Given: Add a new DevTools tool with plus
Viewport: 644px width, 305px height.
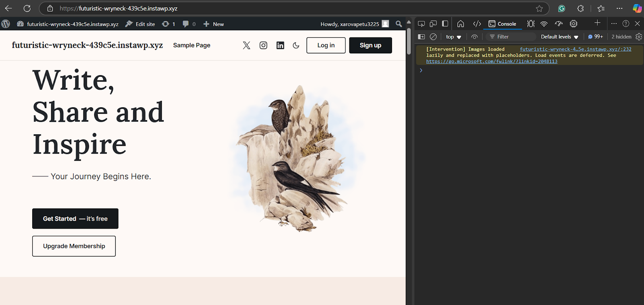Looking at the screenshot, I should 597,23.
